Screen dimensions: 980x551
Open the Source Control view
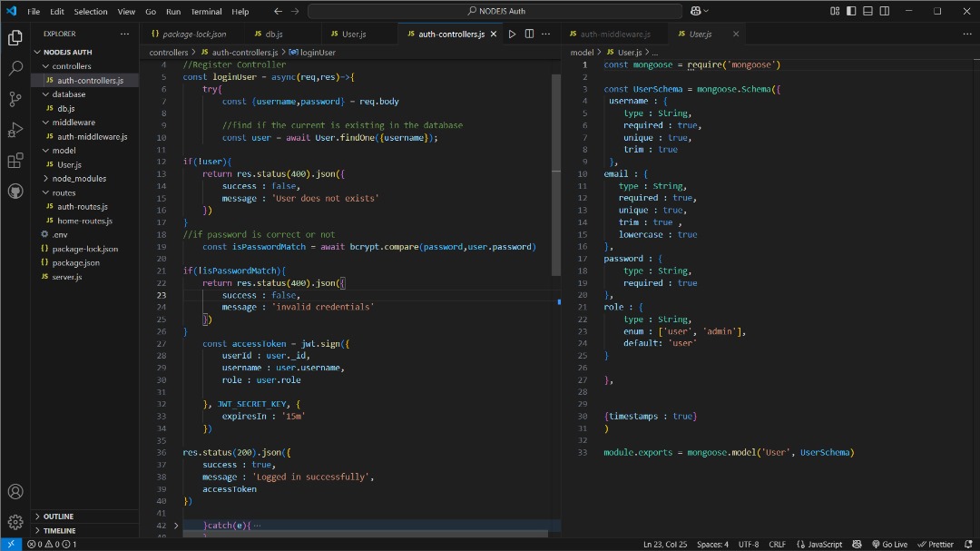(15, 99)
